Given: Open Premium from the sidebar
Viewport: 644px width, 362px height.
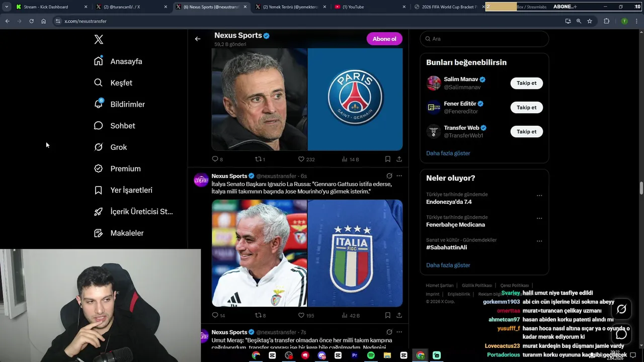Looking at the screenshot, I should [118, 169].
